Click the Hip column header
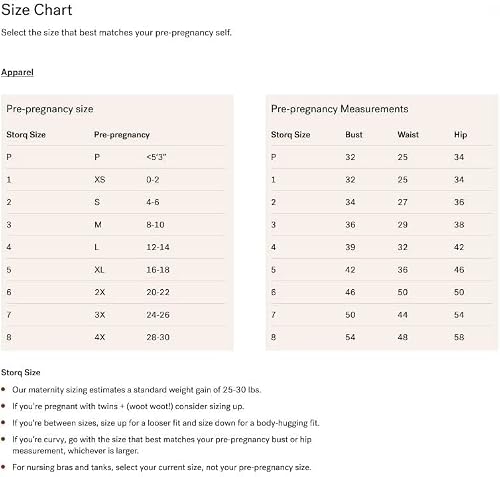The image size is (500, 477). coord(460,135)
